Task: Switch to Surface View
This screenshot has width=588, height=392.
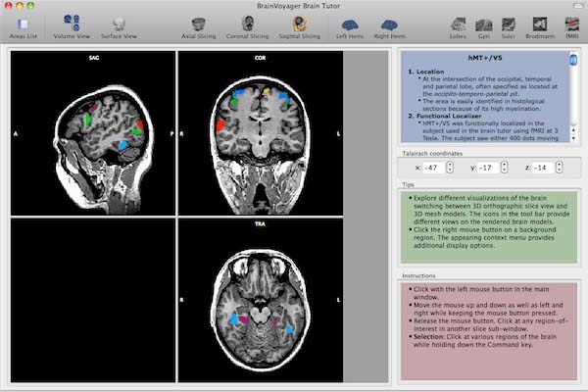Action: tap(119, 24)
